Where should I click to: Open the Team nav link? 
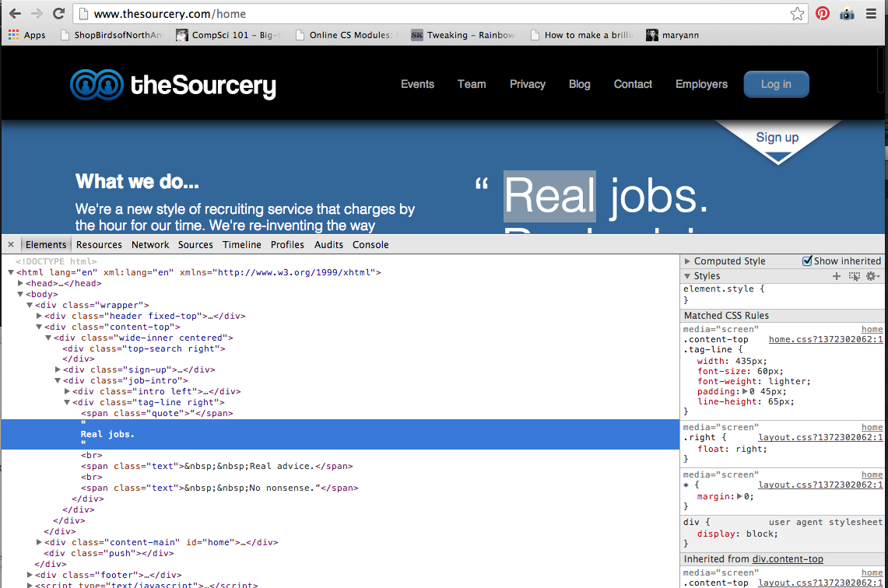pos(472,84)
